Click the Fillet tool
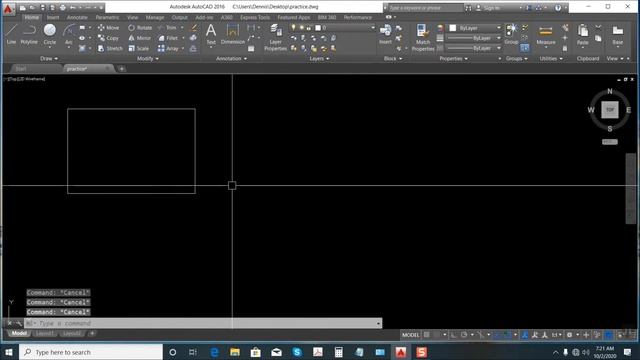Viewport: 640px width, 360px height. (168, 38)
